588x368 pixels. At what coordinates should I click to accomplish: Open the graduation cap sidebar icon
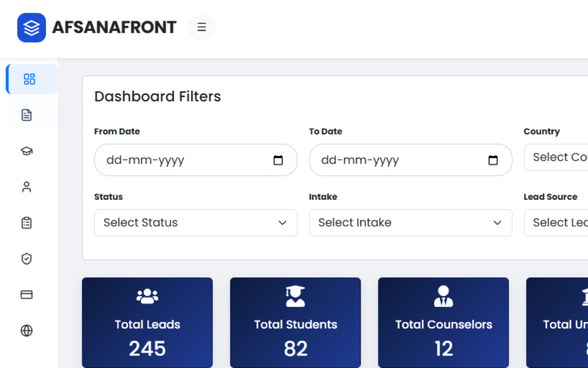coord(26,151)
